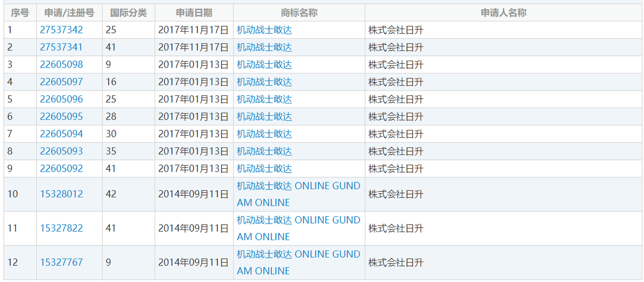
Task: Open registration number 22605097 link
Action: 61,82
